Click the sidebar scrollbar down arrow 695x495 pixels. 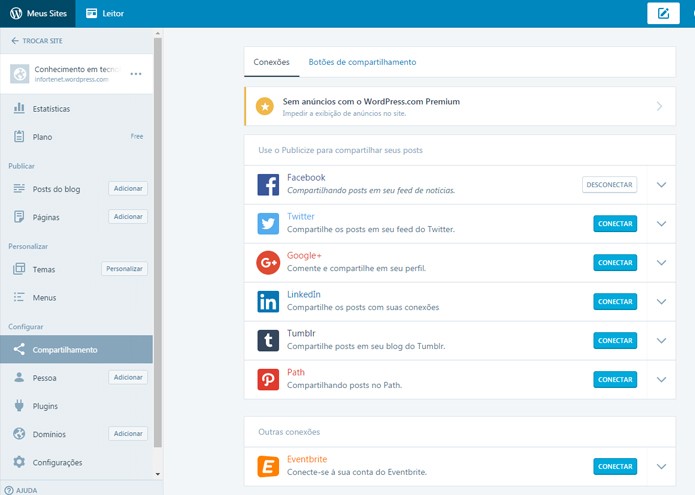tap(158, 474)
